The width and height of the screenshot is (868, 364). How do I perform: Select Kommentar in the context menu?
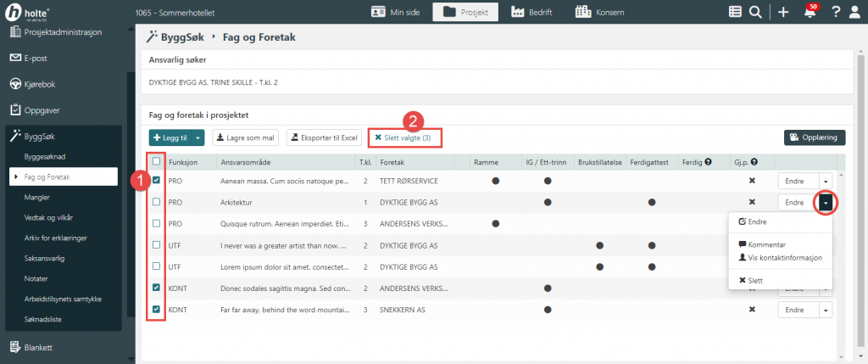762,244
